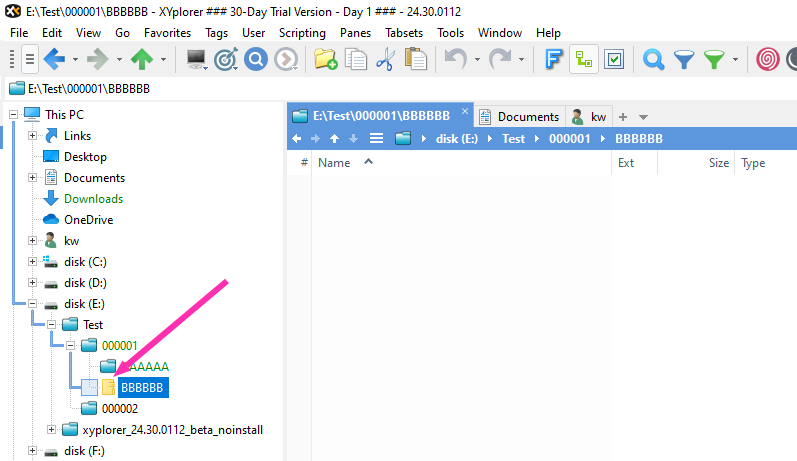
Task: Open dropdown arrow next to green filter
Action: point(735,59)
